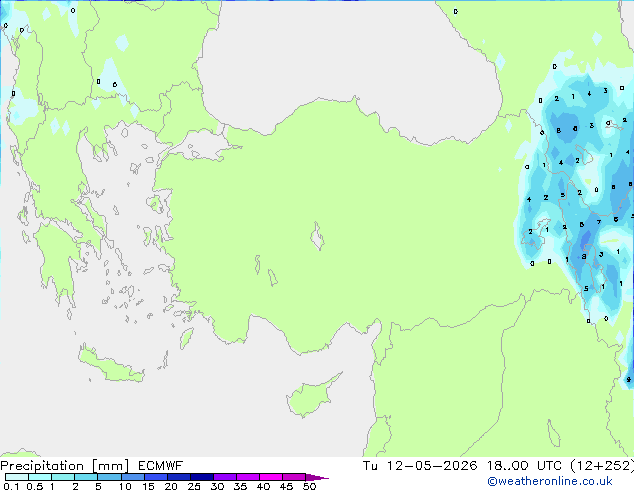This screenshot has width=634, height=490.
Task: Click the 'ECMWF' model label
Action: click(x=161, y=466)
